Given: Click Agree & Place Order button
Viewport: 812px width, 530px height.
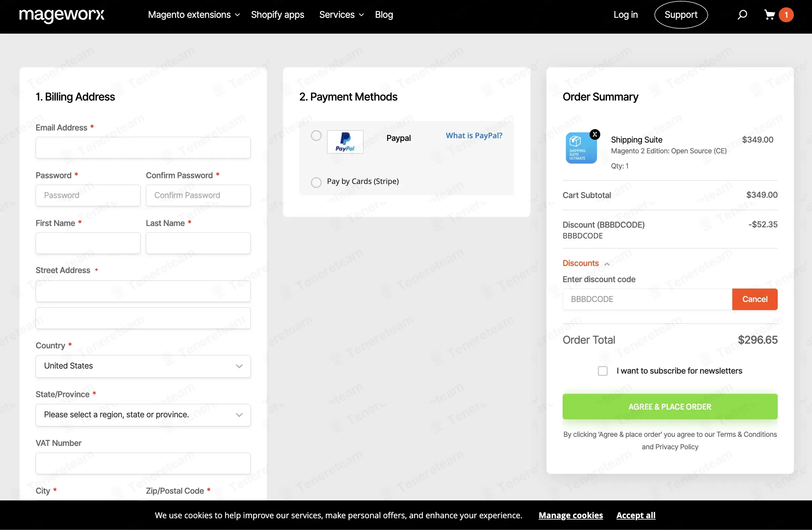Looking at the screenshot, I should click(x=670, y=407).
